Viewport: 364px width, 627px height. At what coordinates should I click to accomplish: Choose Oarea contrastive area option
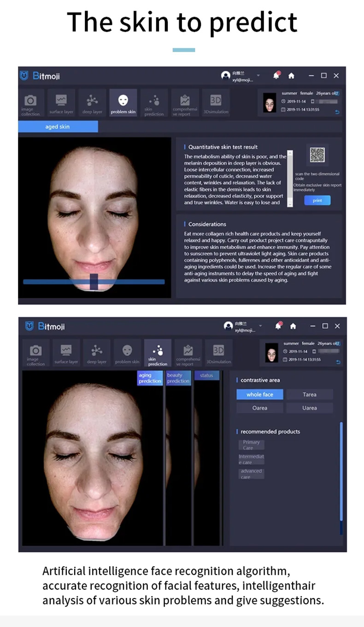point(260,408)
